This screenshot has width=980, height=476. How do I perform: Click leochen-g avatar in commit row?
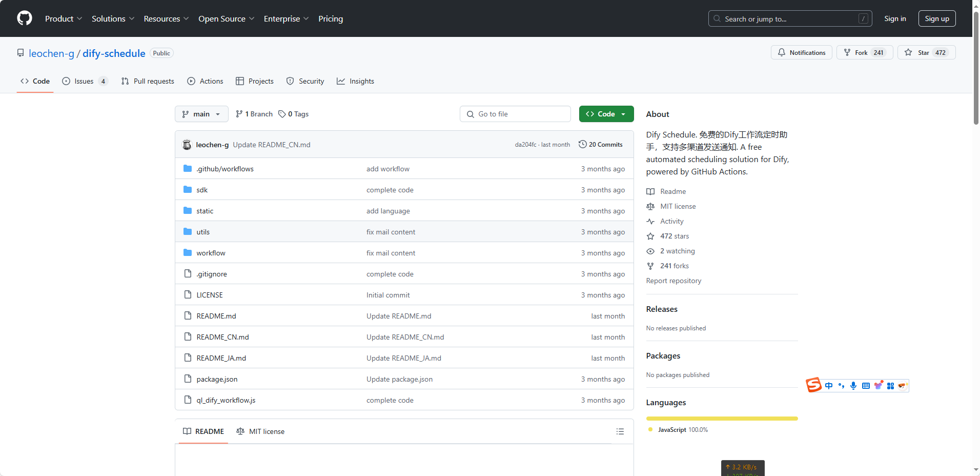pos(187,145)
